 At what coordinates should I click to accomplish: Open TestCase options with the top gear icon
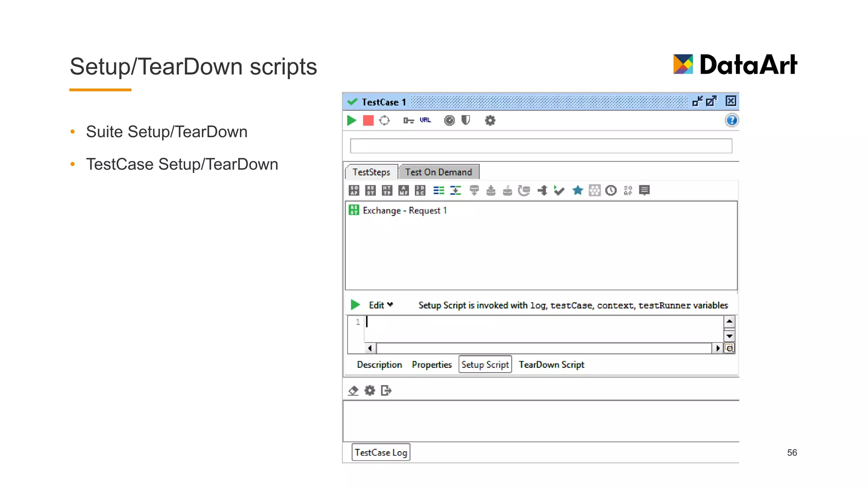pyautogui.click(x=490, y=121)
